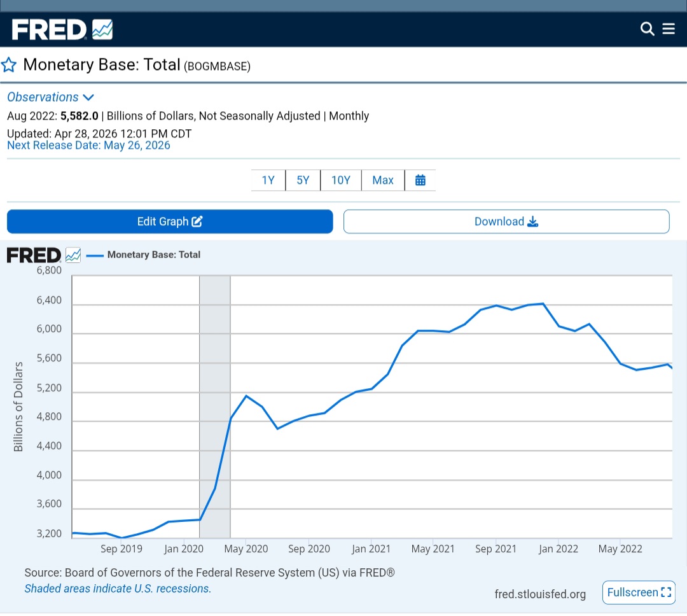Select the 5Y time range
687x616 pixels.
click(303, 180)
